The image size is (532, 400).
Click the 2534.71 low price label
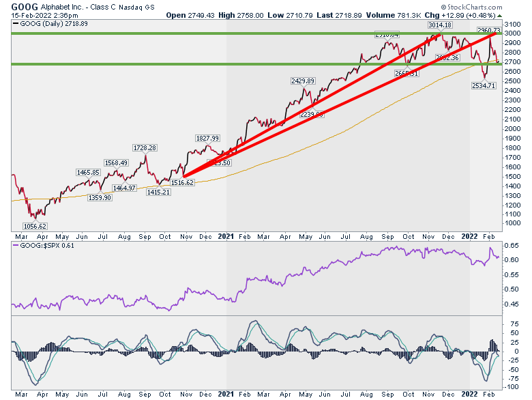click(x=484, y=85)
